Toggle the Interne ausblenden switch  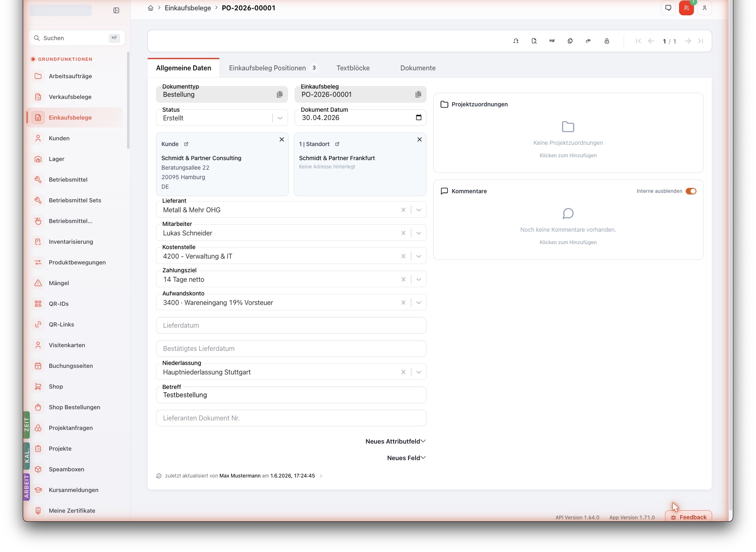(691, 191)
